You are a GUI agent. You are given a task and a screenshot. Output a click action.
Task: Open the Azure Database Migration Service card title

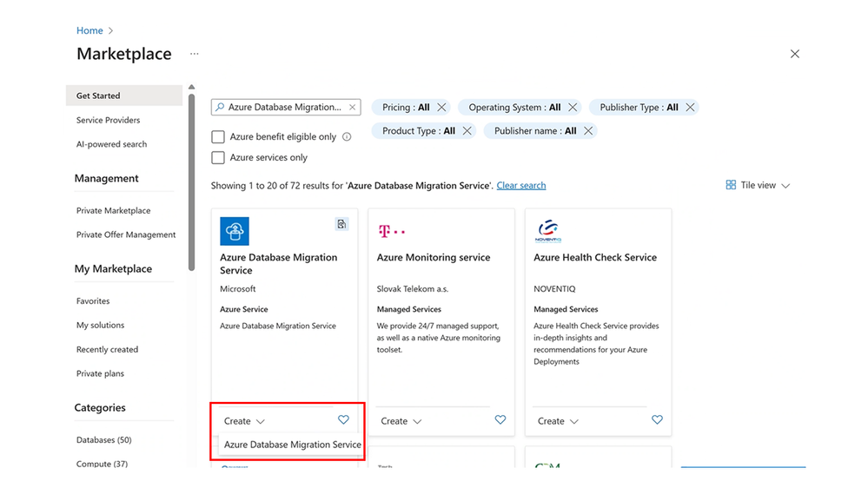coord(278,264)
